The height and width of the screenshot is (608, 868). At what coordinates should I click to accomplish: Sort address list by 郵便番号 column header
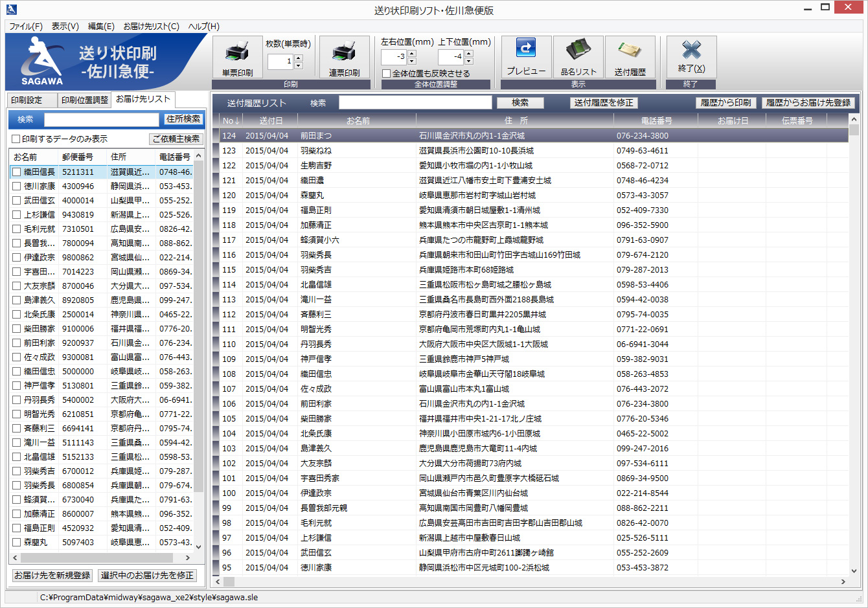click(x=82, y=157)
